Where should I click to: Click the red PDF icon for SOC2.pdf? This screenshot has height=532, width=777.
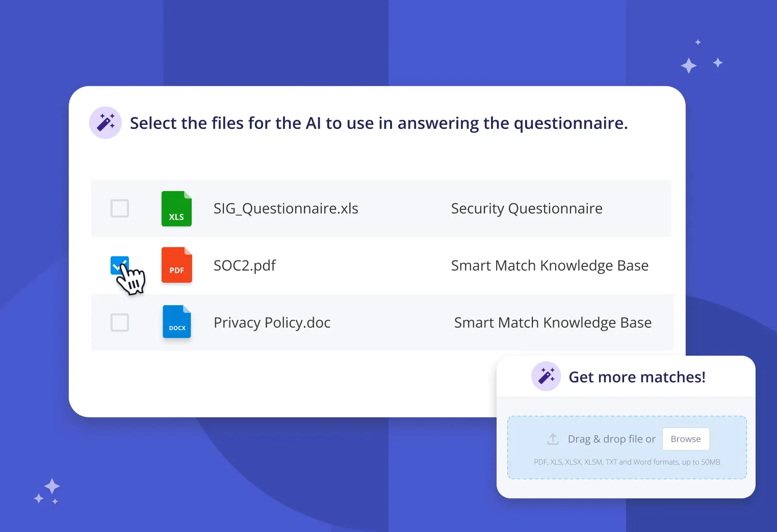coord(176,265)
